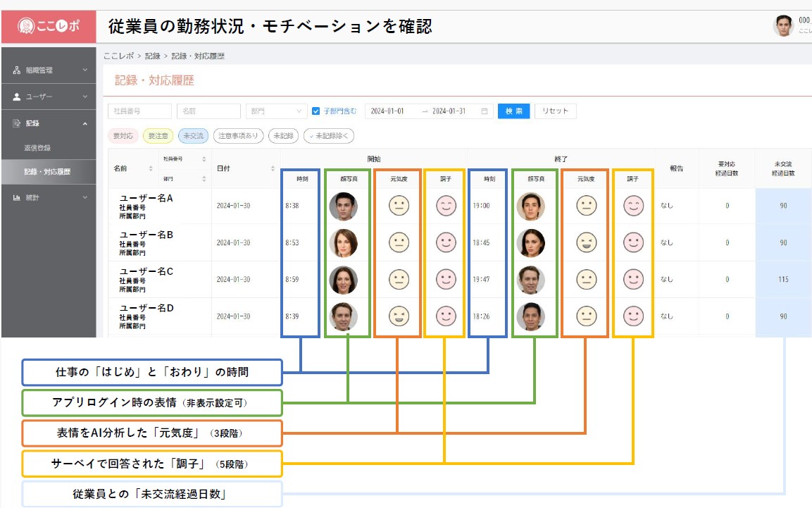Viewport: 812px width, 508px height.
Task: Click ユーザー名B's end 調子 smiley icon
Action: [x=633, y=242]
